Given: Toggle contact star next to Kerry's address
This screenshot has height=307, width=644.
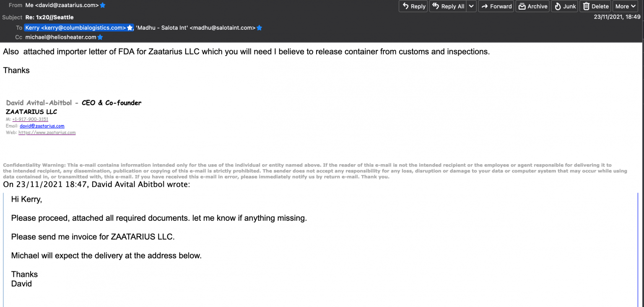Looking at the screenshot, I should pos(130,28).
